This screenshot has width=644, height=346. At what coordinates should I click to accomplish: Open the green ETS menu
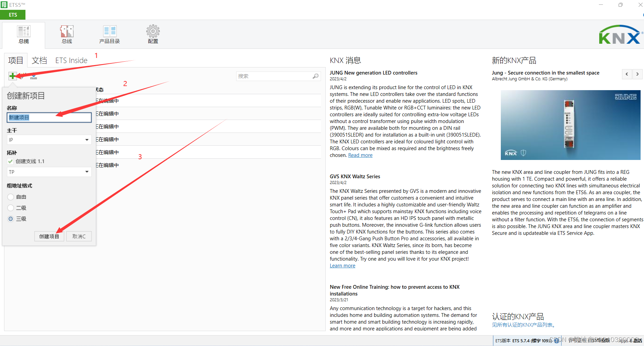[x=13, y=15]
